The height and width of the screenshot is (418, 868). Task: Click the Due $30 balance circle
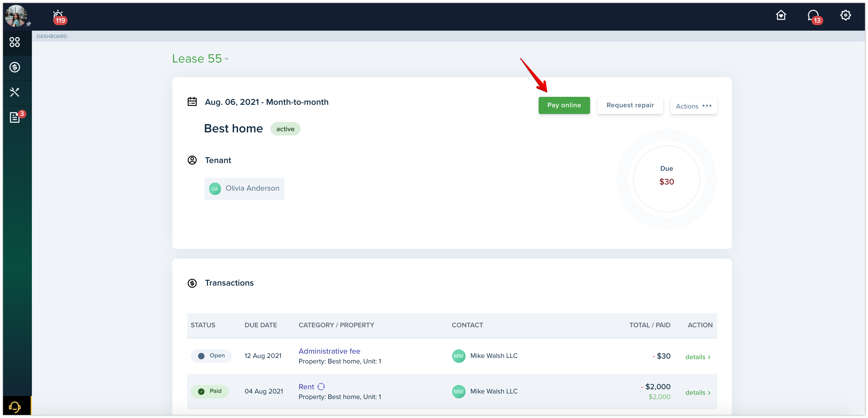tap(666, 179)
